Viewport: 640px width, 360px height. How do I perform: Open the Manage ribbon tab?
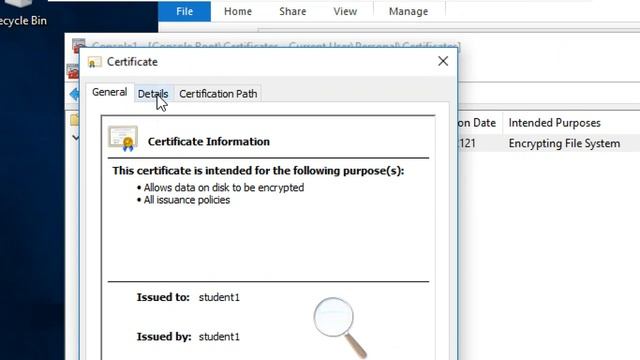tap(409, 11)
